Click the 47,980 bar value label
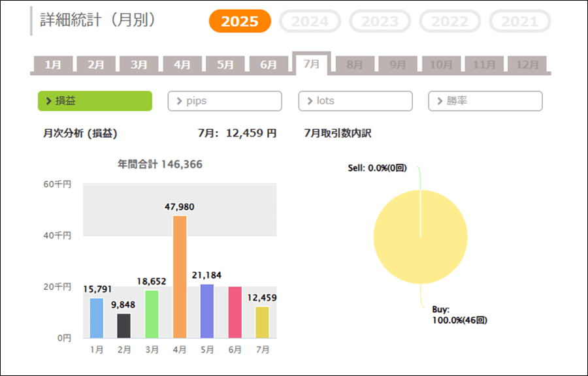The width and height of the screenshot is (588, 376). coord(180,207)
